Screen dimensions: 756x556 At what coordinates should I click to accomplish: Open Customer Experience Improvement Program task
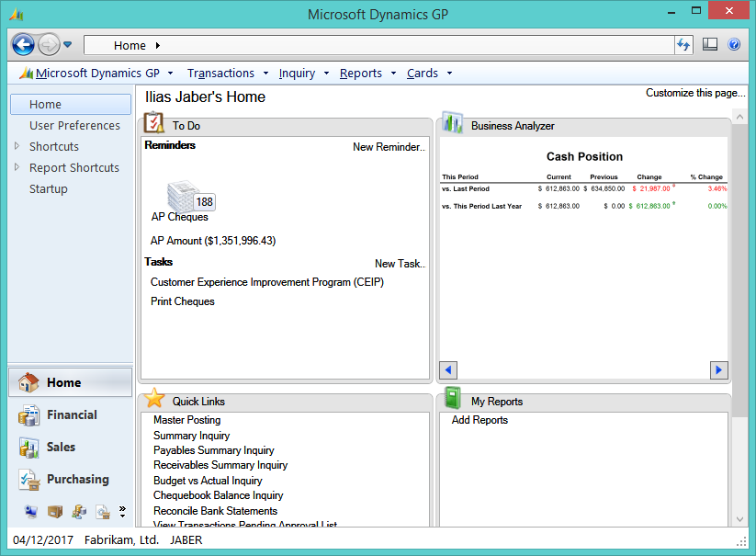(x=267, y=282)
